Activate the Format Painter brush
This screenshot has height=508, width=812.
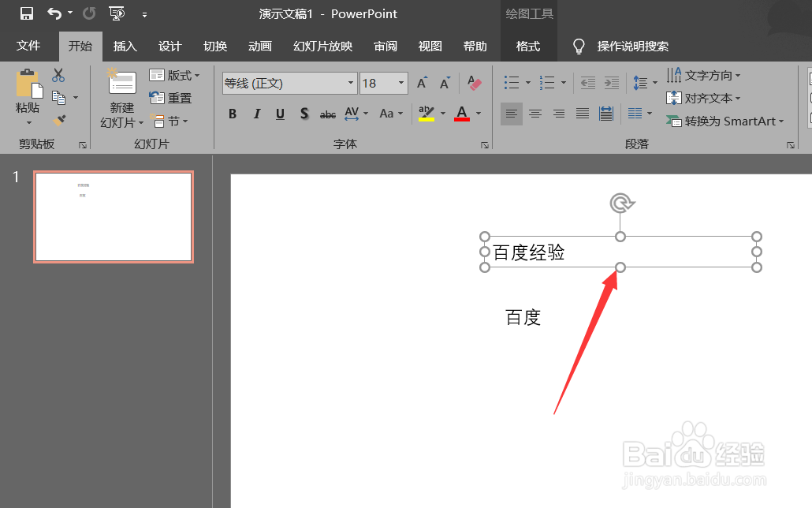(59, 120)
